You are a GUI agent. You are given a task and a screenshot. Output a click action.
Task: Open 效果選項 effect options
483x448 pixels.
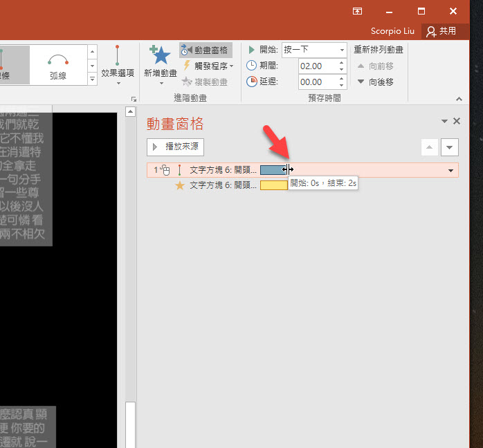[x=118, y=66]
